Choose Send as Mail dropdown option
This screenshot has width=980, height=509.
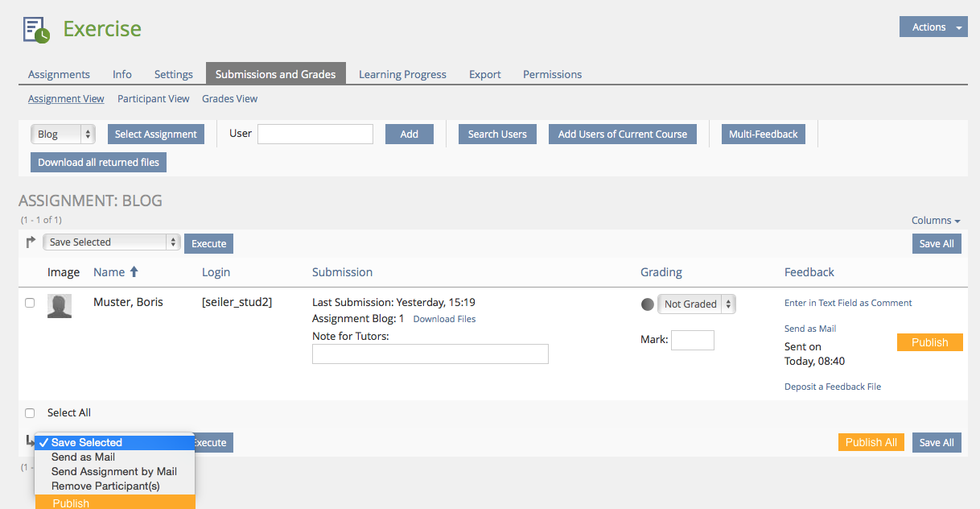(83, 457)
